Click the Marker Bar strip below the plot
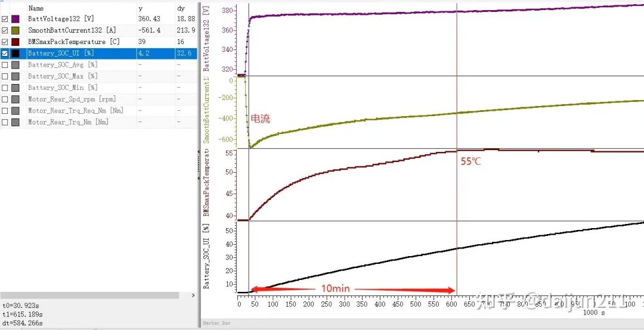Viewport: 644px width, 330px height. pos(422,323)
